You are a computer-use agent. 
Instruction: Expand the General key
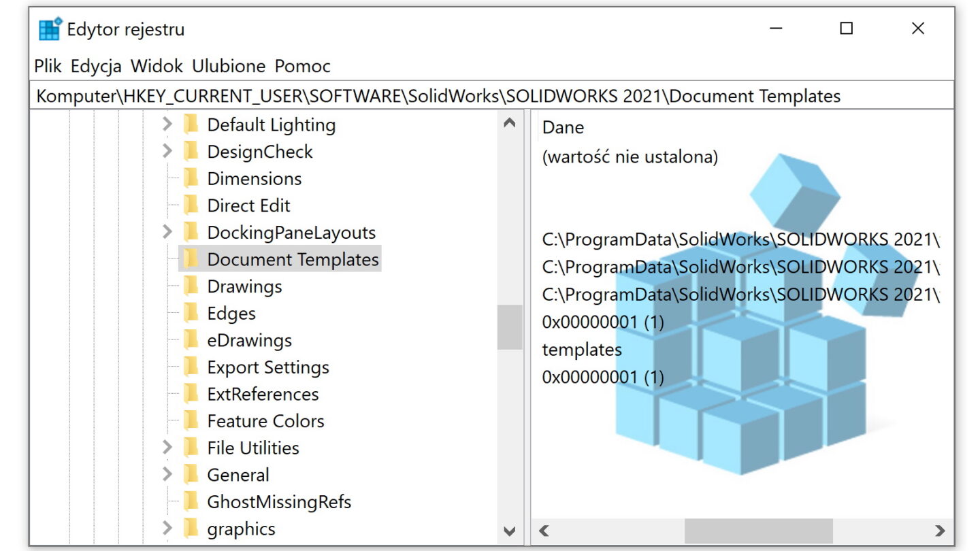(x=167, y=475)
